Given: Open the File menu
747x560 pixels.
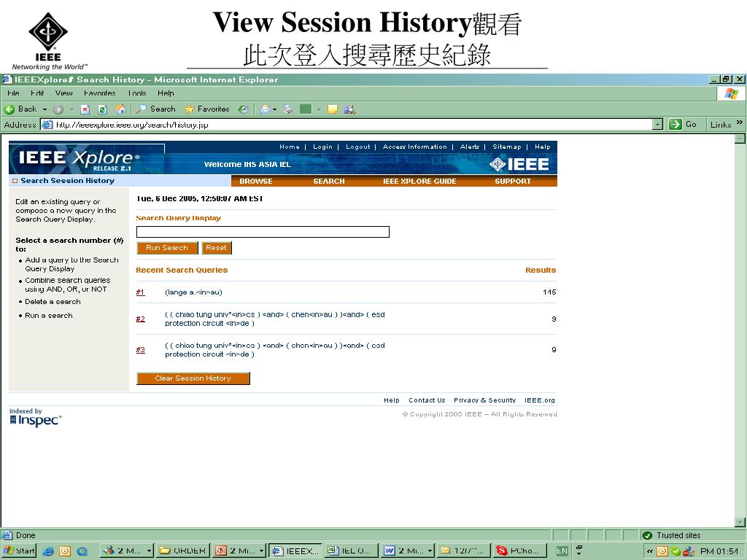Looking at the screenshot, I should 13,93.
